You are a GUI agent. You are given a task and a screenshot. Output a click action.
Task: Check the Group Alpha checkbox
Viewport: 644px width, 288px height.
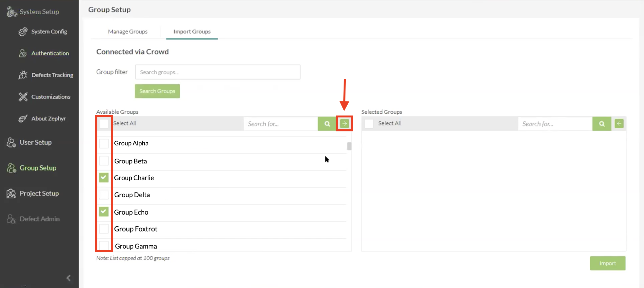(x=103, y=143)
